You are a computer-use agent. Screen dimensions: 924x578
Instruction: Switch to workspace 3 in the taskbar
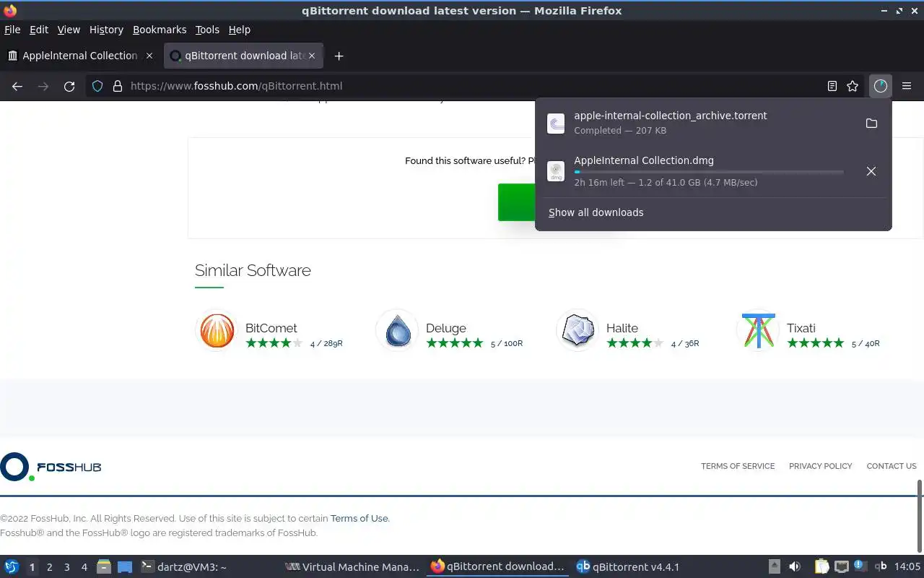[x=66, y=567]
